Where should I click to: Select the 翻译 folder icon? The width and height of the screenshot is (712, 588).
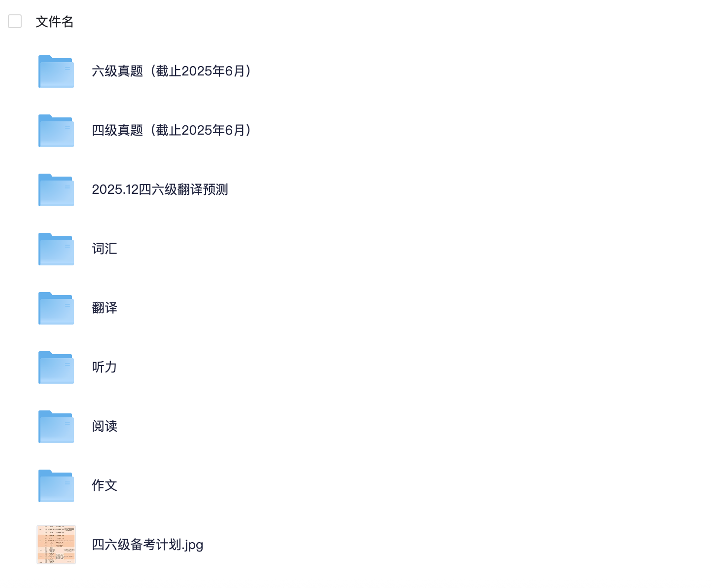click(x=56, y=308)
